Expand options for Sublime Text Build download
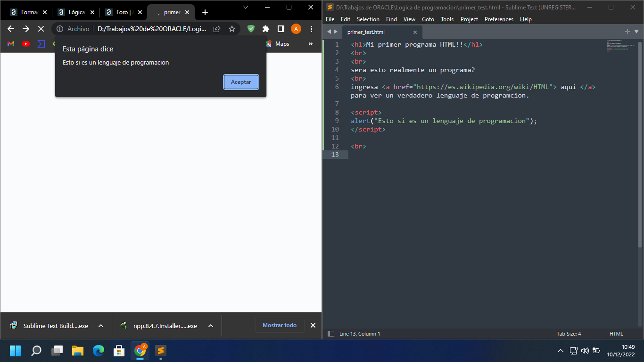644x362 pixels. pyautogui.click(x=101, y=326)
